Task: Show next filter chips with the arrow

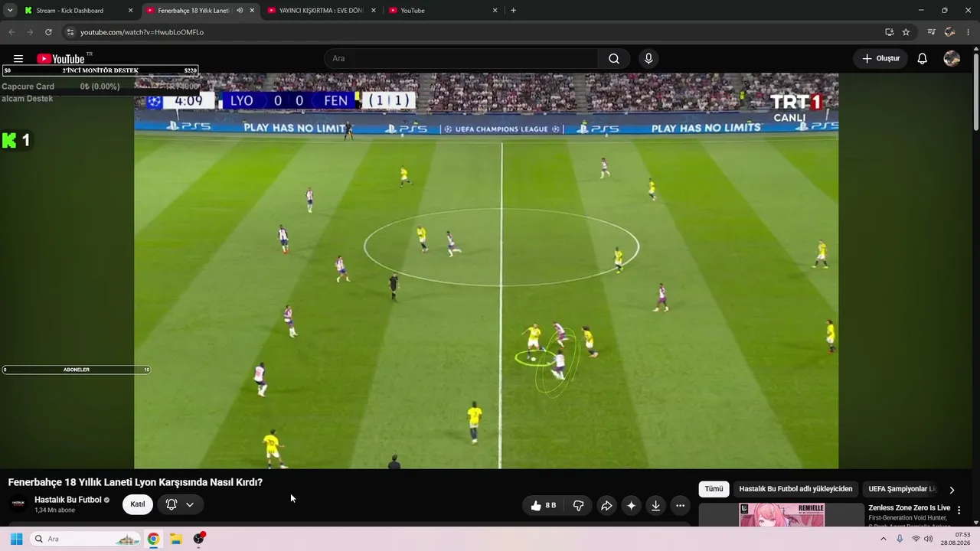Action: tap(952, 490)
